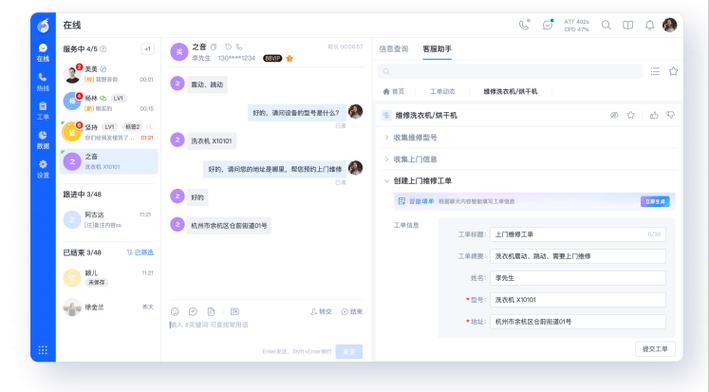The height and width of the screenshot is (392, 709).
Task: Open the app grid launcher icon
Action: (x=43, y=350)
